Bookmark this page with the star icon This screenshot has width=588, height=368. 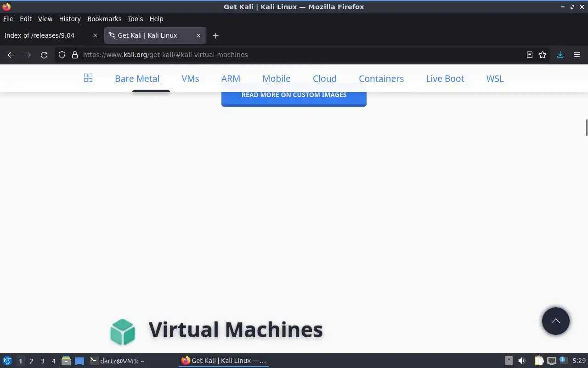coord(543,55)
